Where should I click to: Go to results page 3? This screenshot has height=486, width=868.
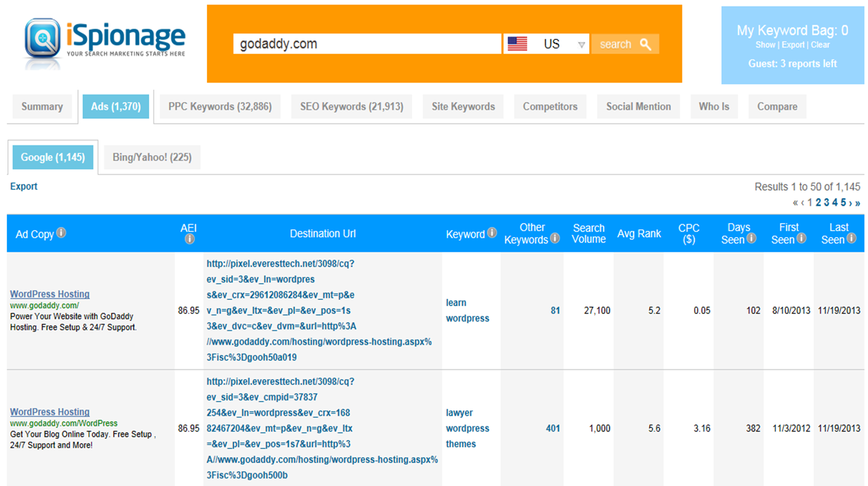tap(827, 203)
